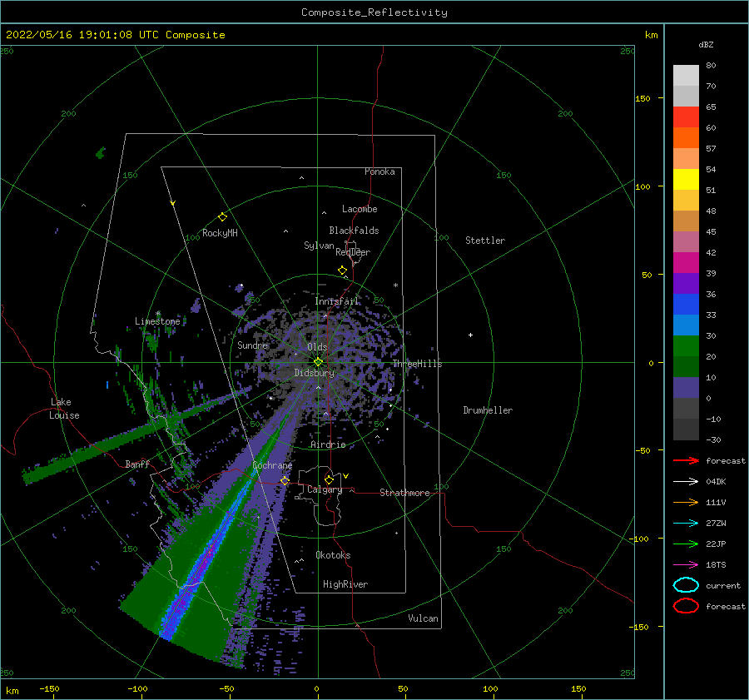Click the red forecast arrow legend icon
This screenshot has width=749, height=700.
[686, 460]
